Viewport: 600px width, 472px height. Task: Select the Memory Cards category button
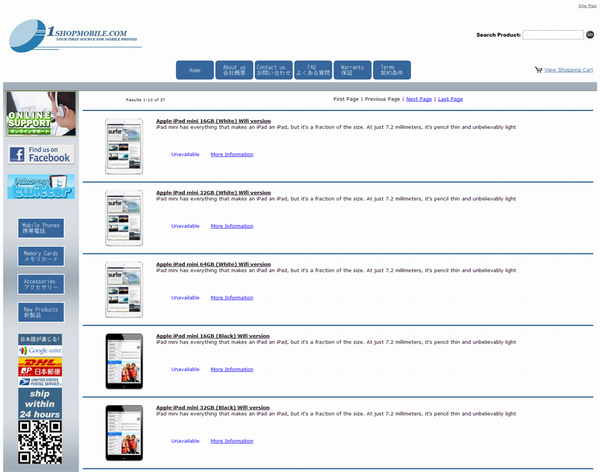click(41, 256)
